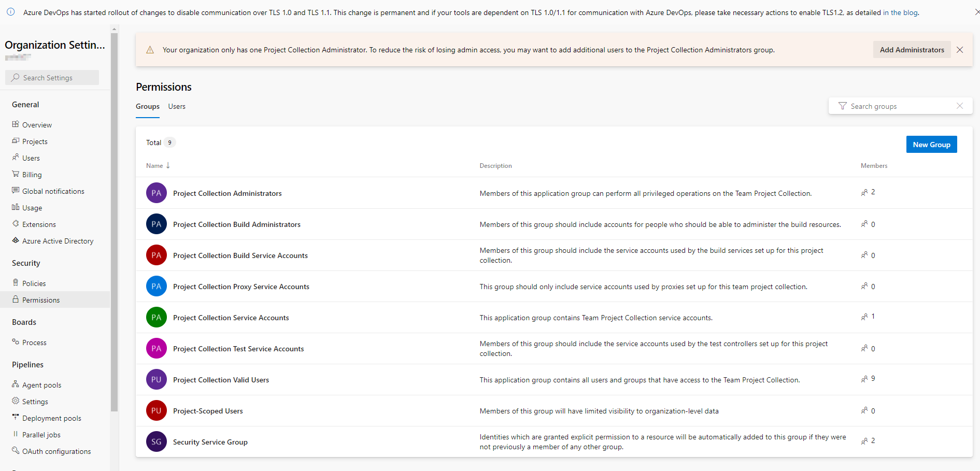Click the Parallel jobs icon
Screen dimensions: 980x471
pyautogui.click(x=16, y=434)
